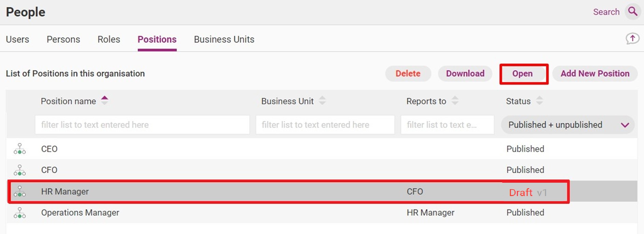Click the Delete button
Viewport: 644px width, 234px height.
[x=408, y=74]
